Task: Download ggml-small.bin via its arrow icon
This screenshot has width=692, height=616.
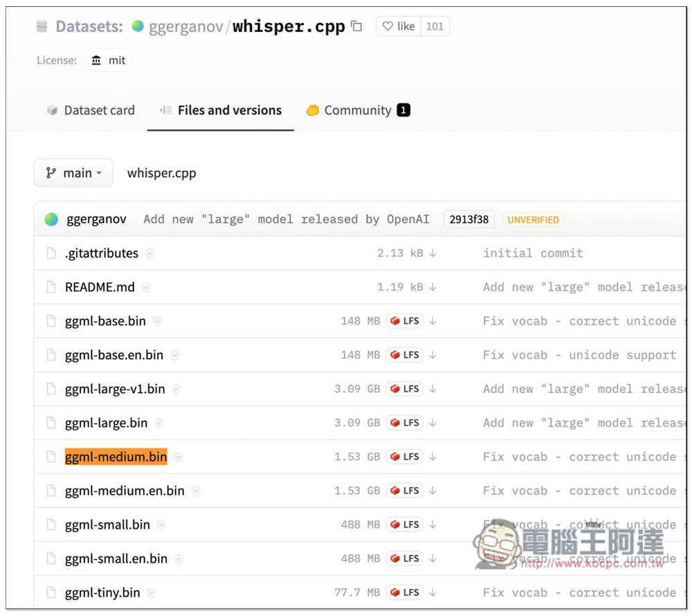Action: [432, 525]
